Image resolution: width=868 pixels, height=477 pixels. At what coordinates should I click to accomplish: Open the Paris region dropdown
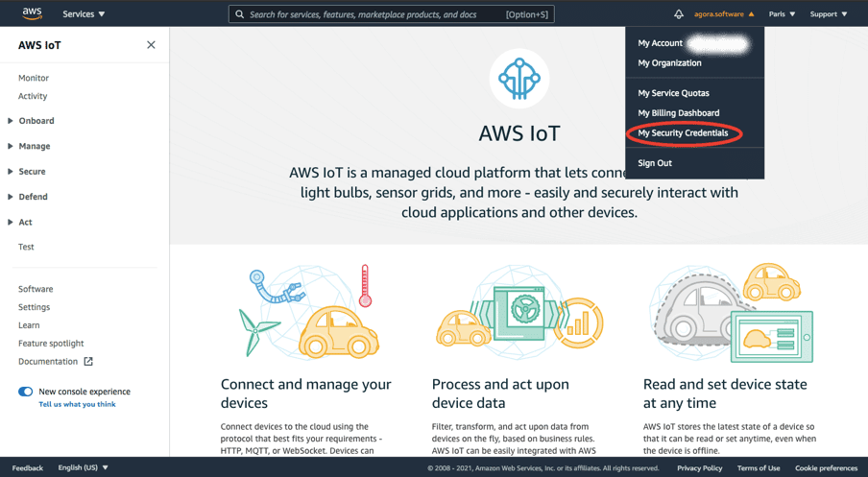[782, 14]
